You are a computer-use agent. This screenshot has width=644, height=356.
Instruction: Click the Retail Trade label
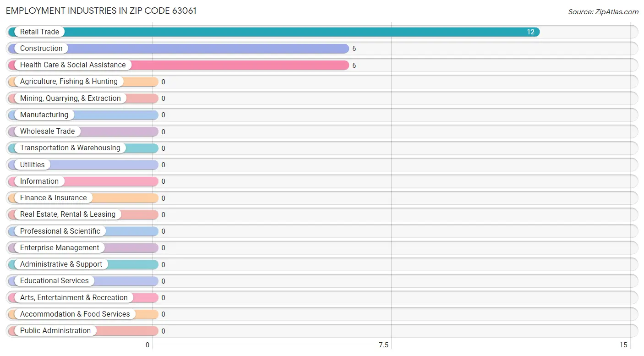pyautogui.click(x=39, y=32)
